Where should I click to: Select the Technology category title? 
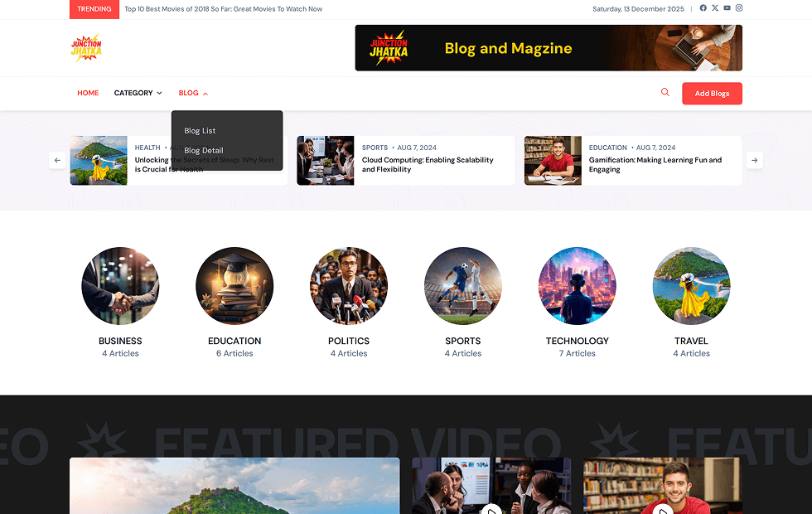577,341
